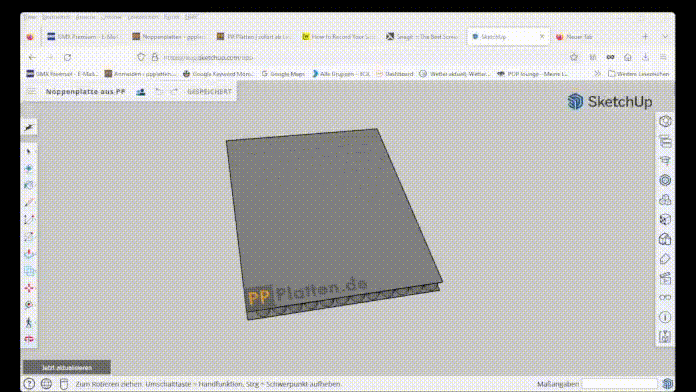
Task: Switch to the Neuer Tab browser tab
Action: (575, 37)
